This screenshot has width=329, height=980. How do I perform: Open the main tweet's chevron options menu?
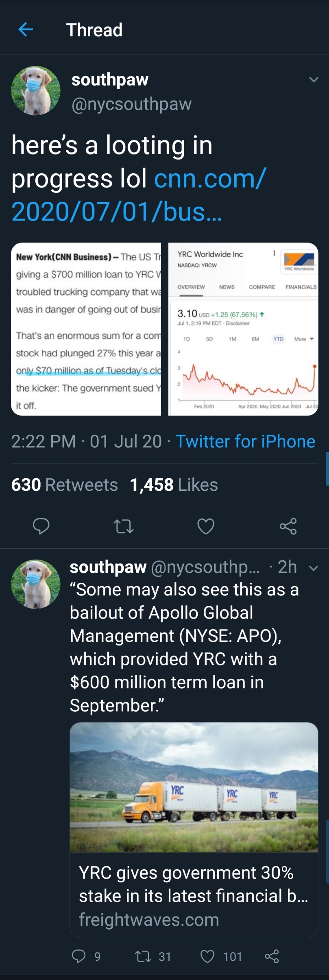[314, 80]
